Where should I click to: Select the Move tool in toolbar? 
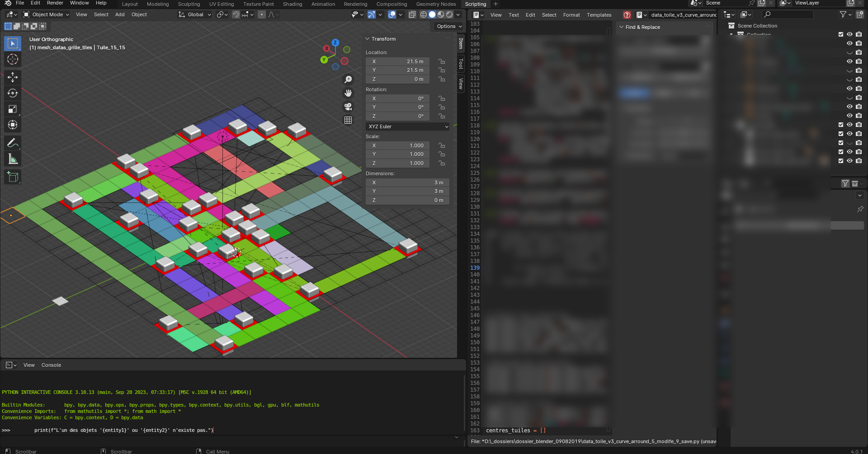tap(13, 77)
